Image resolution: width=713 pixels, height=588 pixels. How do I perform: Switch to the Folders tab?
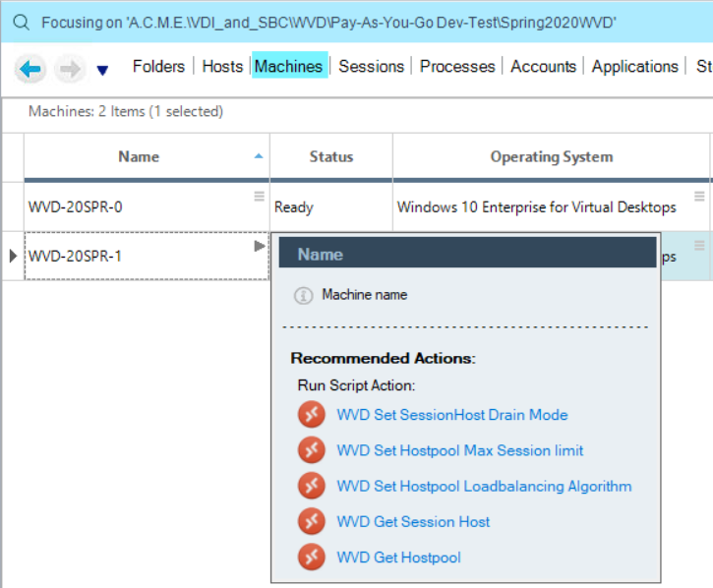158,67
